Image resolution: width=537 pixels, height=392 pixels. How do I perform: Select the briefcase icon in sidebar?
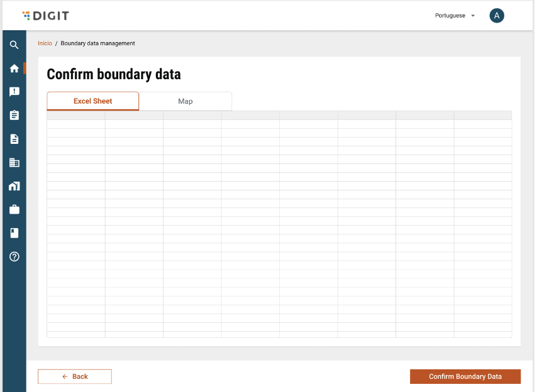tap(14, 209)
